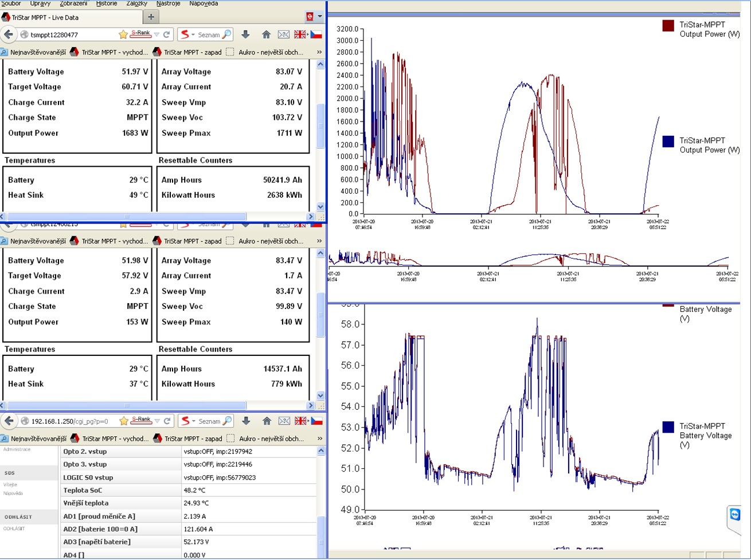Click Home icon in bottom browser toolbar

(x=267, y=421)
